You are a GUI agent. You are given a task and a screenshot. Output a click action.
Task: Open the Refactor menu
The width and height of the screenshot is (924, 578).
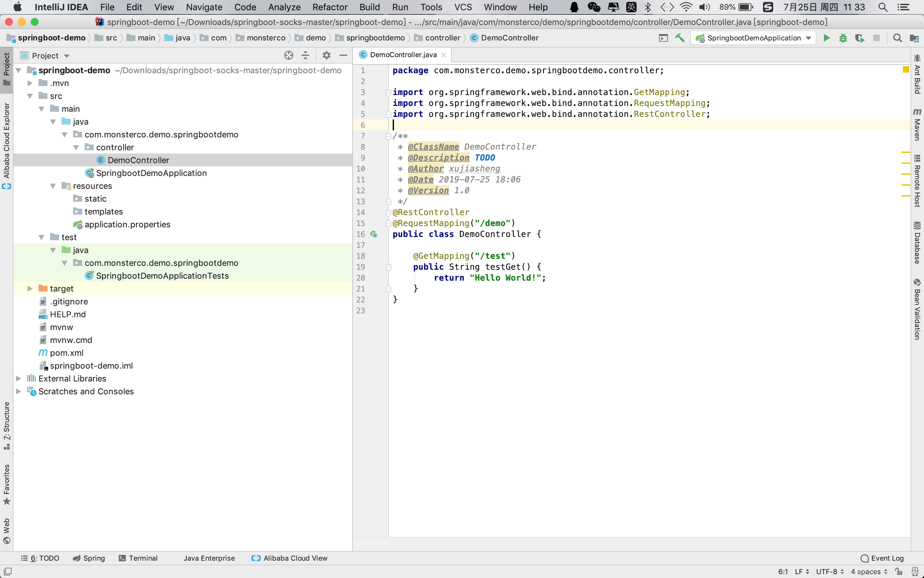click(330, 7)
